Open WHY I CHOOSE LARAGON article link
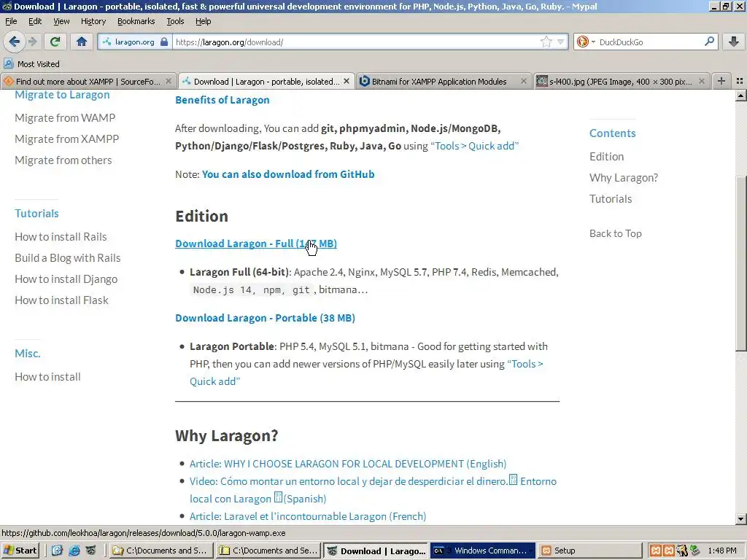 (x=348, y=464)
